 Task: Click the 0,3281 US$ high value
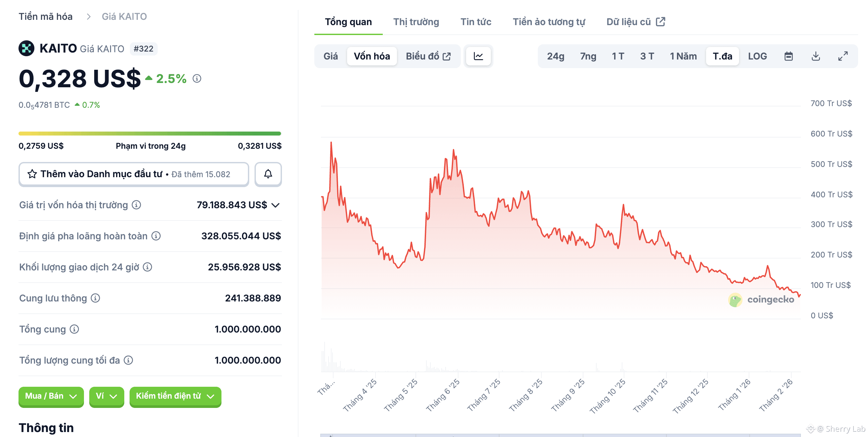tap(259, 146)
